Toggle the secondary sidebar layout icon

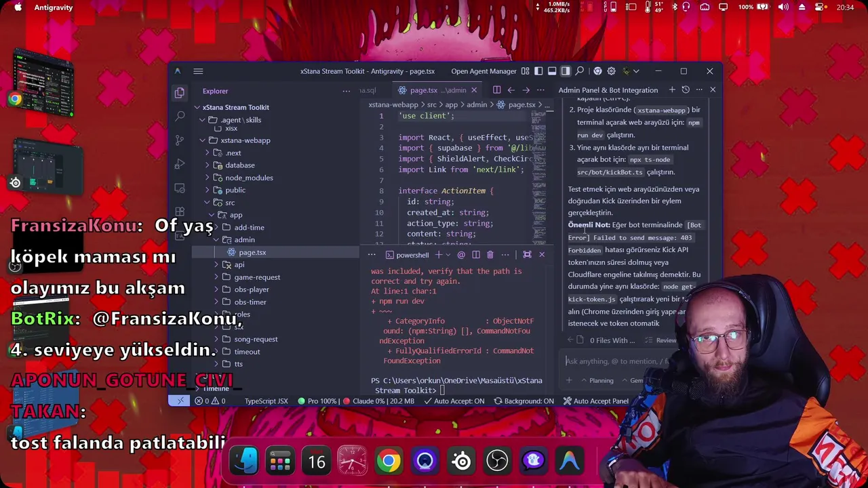(566, 71)
